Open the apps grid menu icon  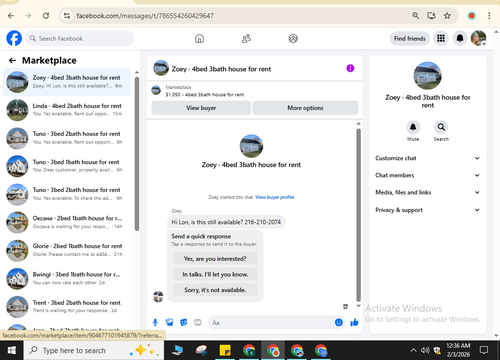[x=441, y=38]
